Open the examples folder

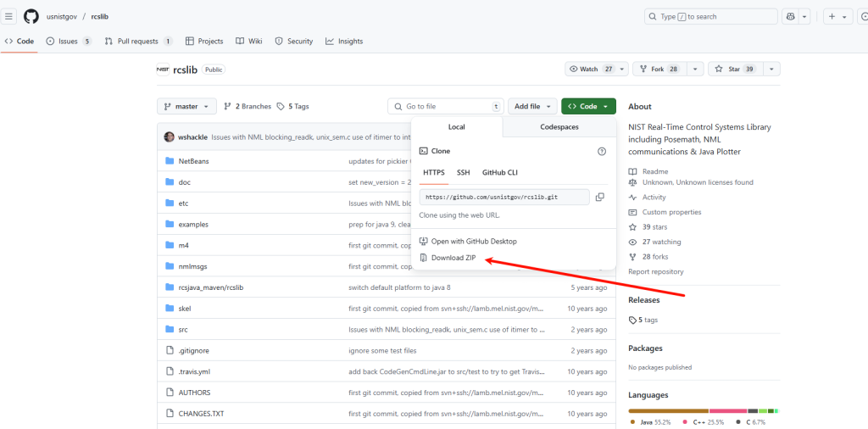pos(193,224)
